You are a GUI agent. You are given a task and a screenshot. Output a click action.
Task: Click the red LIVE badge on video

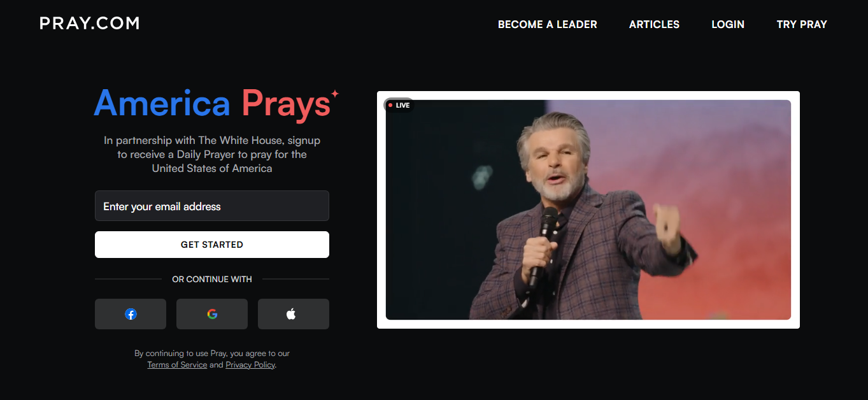pos(399,105)
